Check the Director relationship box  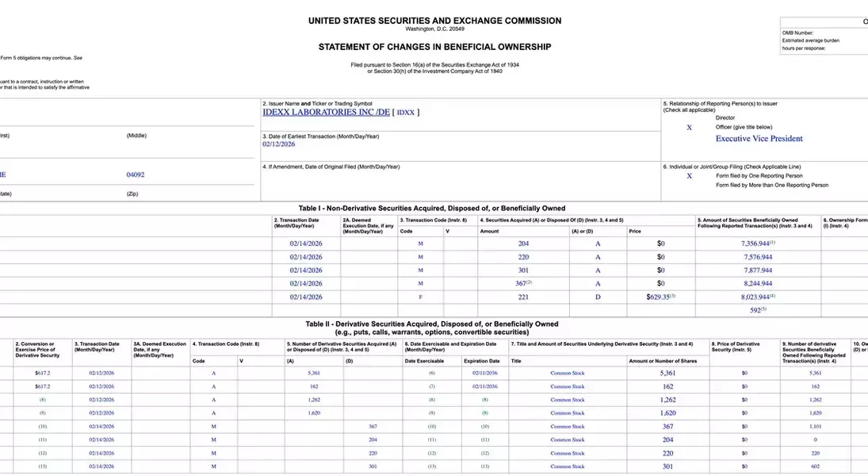coord(689,117)
